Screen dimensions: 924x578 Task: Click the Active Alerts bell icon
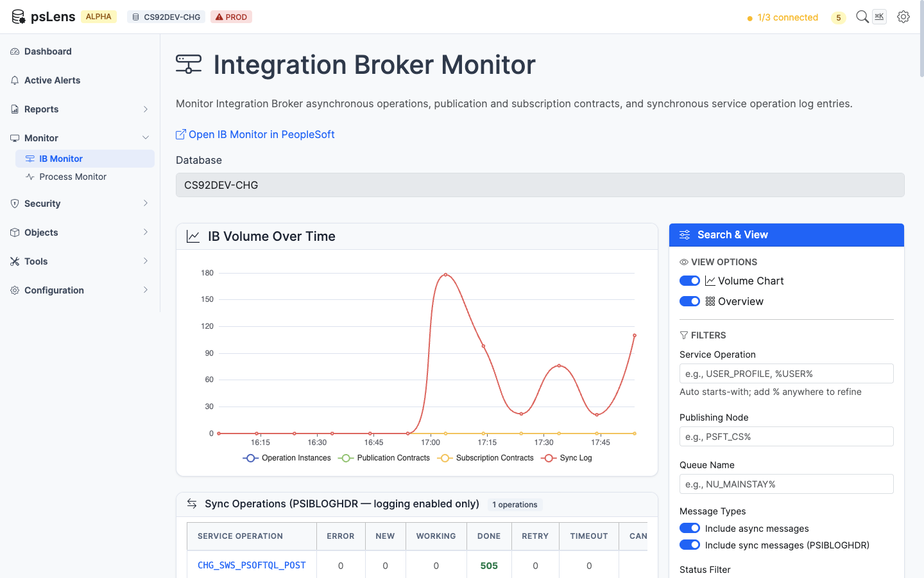15,80
